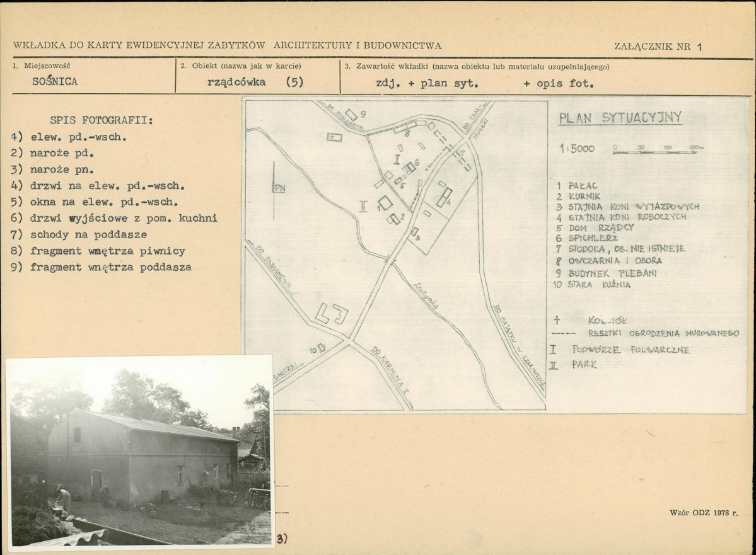Click list item '7) schody na poddasze'
The width and height of the screenshot is (756, 555).
pos(79,234)
